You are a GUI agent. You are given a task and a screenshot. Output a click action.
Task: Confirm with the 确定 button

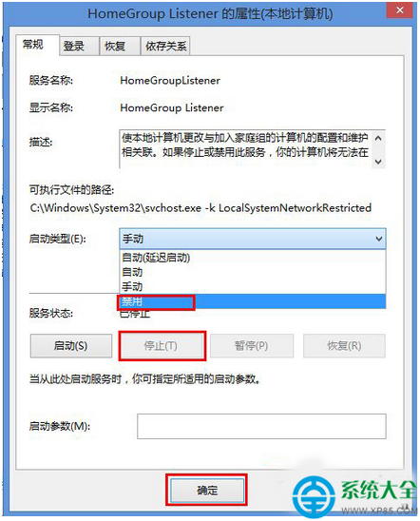(x=207, y=490)
